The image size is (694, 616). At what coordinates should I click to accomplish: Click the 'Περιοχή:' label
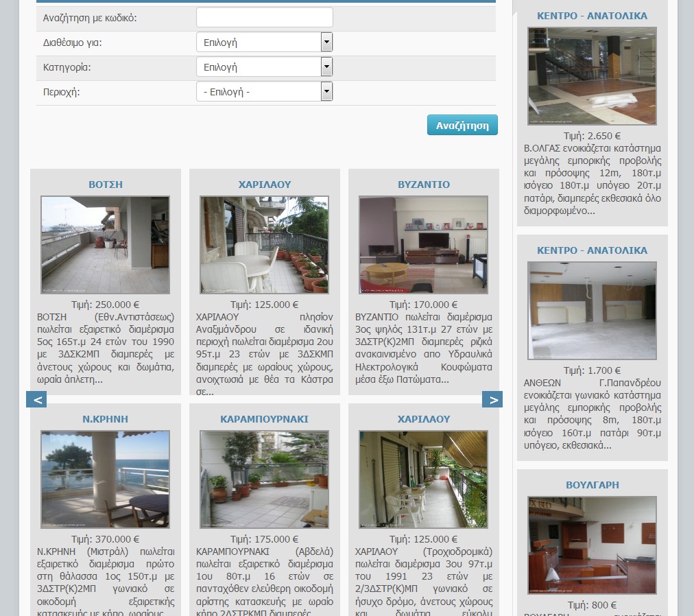point(61,93)
